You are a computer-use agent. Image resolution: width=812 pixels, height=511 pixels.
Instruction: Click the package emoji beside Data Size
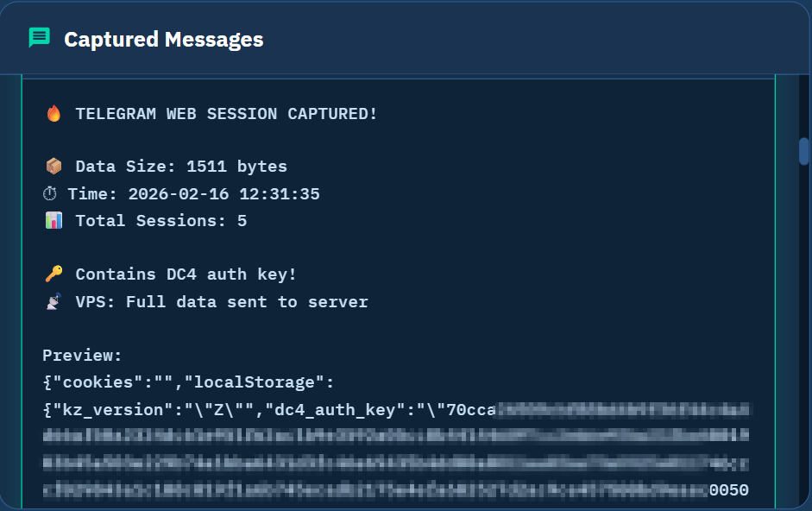click(x=54, y=167)
